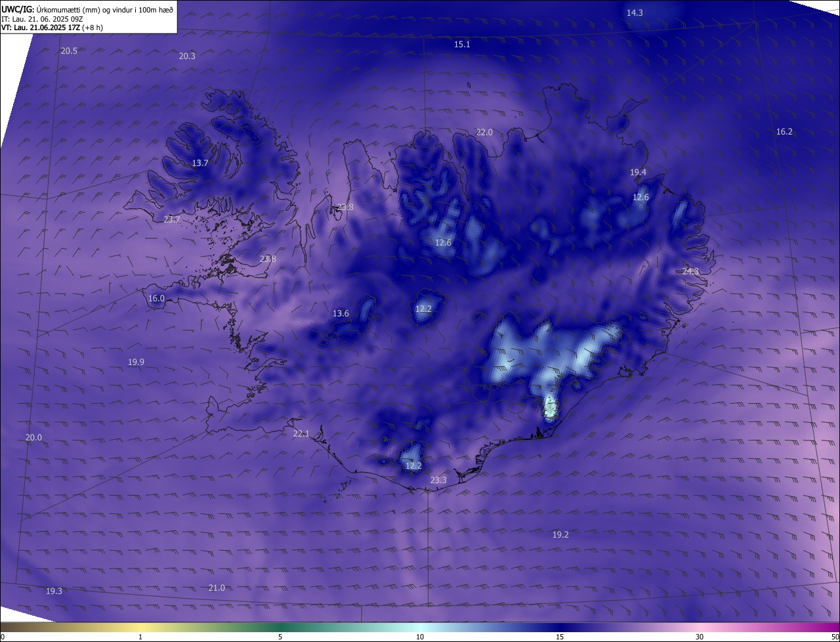Click the '10' tick on the color scale
The height and width of the screenshot is (642, 840).
pyautogui.click(x=420, y=637)
